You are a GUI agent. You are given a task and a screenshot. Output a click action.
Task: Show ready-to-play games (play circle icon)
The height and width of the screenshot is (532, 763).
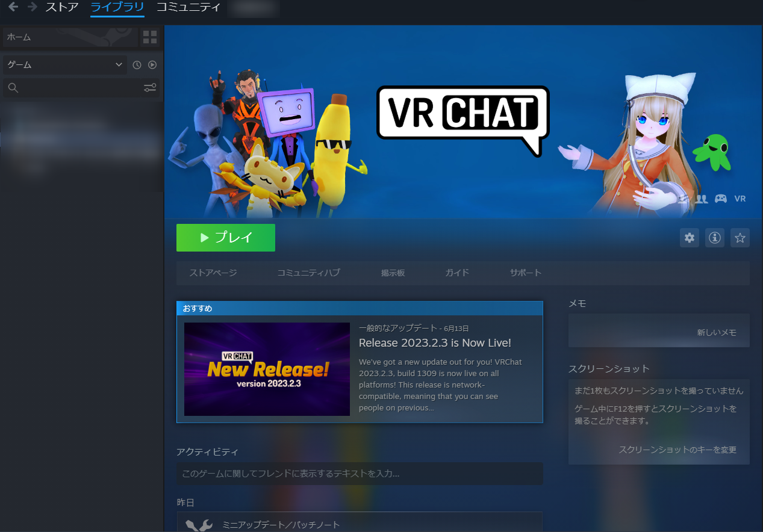pyautogui.click(x=152, y=65)
